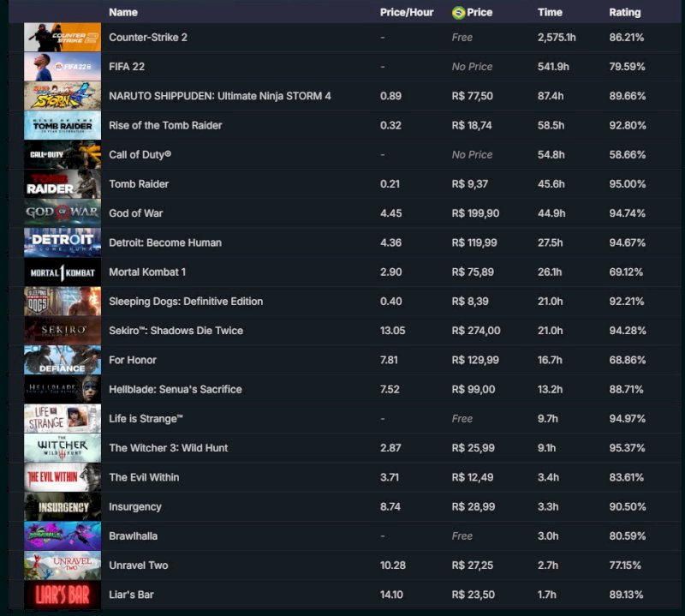Click price per hour 10.28

click(x=393, y=565)
